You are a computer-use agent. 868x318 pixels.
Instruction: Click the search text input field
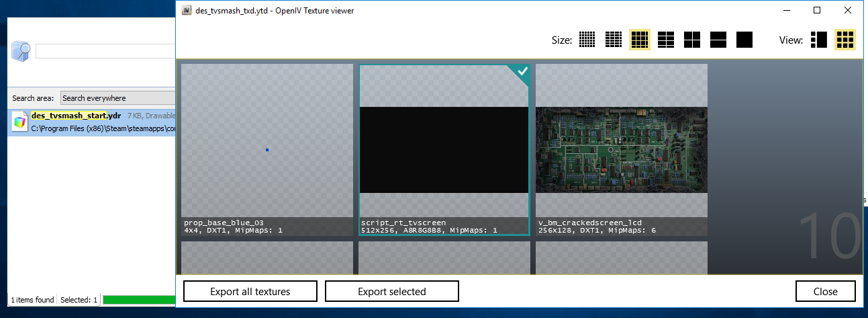pyautogui.click(x=105, y=51)
